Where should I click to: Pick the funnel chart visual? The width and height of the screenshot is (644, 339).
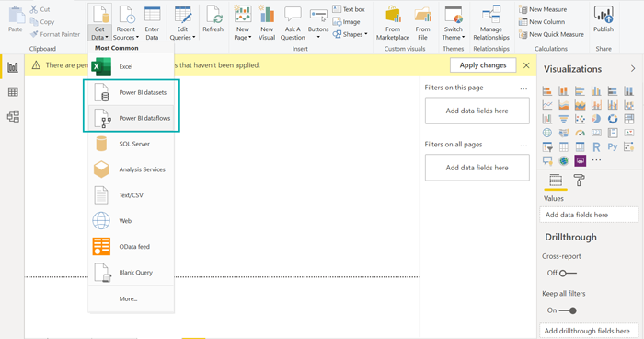click(x=563, y=119)
